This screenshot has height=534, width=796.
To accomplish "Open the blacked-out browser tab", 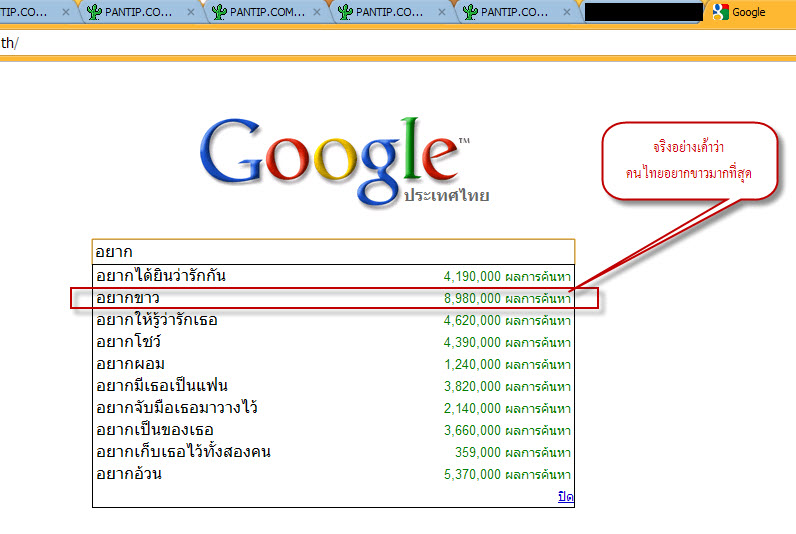I will (x=644, y=12).
